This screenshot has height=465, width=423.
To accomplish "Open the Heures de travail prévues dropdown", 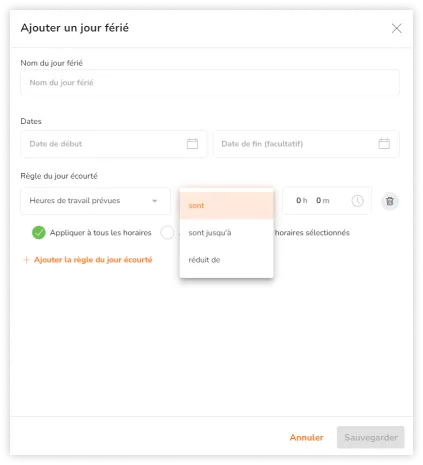I will coord(95,201).
